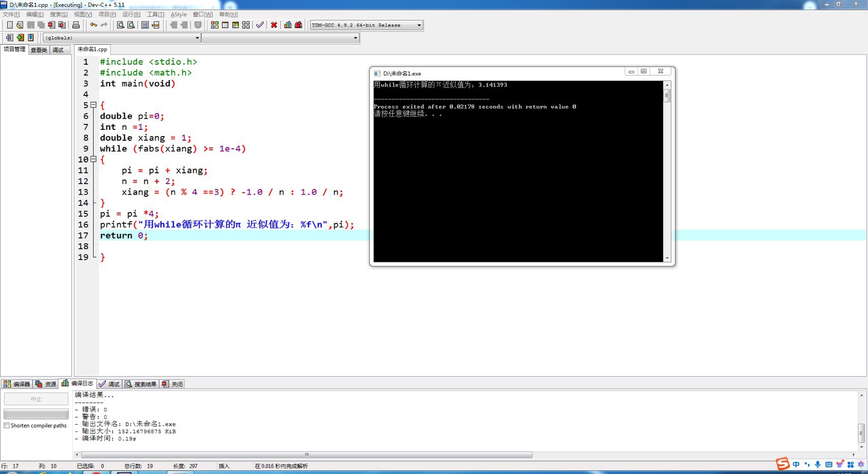
Task: Open the IME soft keyboard icon
Action: [x=829, y=464]
